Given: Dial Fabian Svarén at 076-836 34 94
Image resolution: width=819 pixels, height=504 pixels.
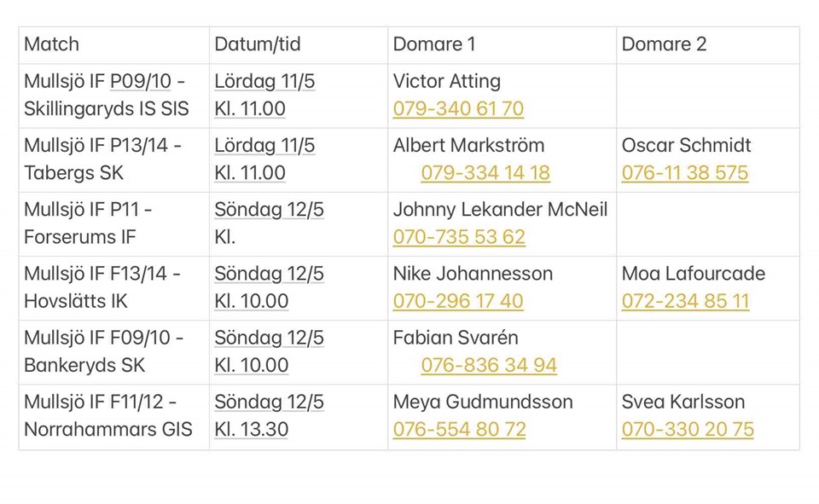Looking at the screenshot, I should [x=488, y=365].
